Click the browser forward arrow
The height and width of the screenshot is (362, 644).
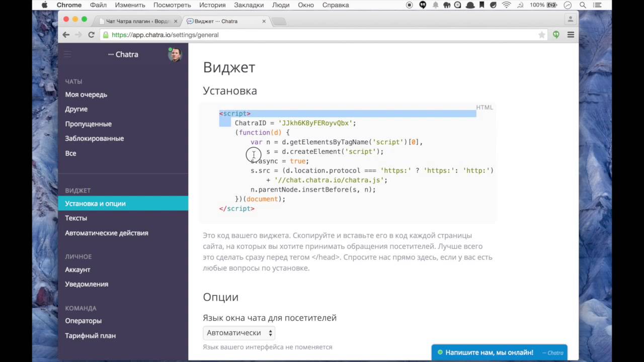coord(78,35)
